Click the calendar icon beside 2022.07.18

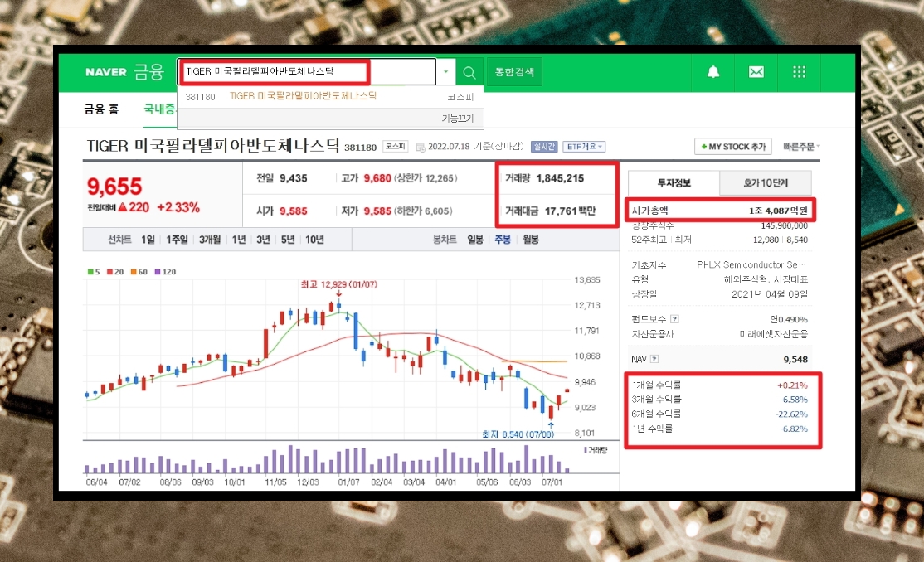[421, 148]
